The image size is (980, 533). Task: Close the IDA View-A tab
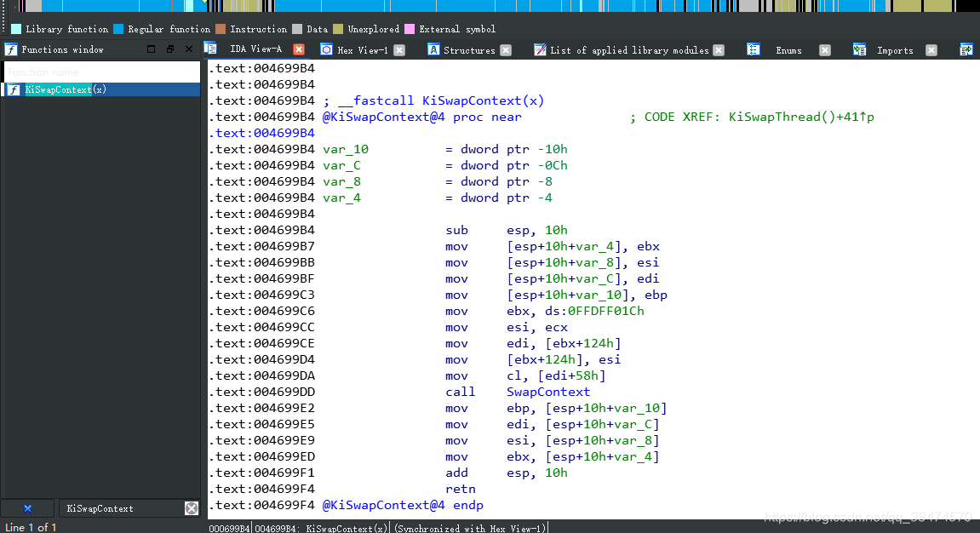click(x=299, y=49)
